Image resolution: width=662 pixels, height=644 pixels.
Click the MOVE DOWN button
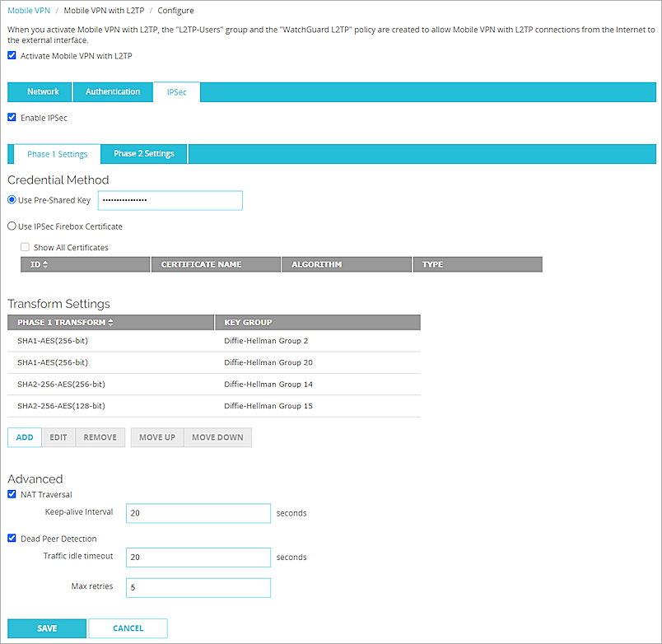click(217, 437)
